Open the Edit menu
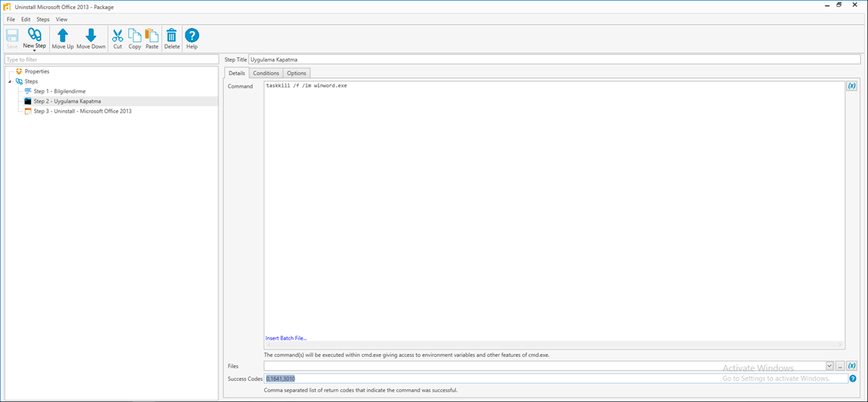 (26, 20)
